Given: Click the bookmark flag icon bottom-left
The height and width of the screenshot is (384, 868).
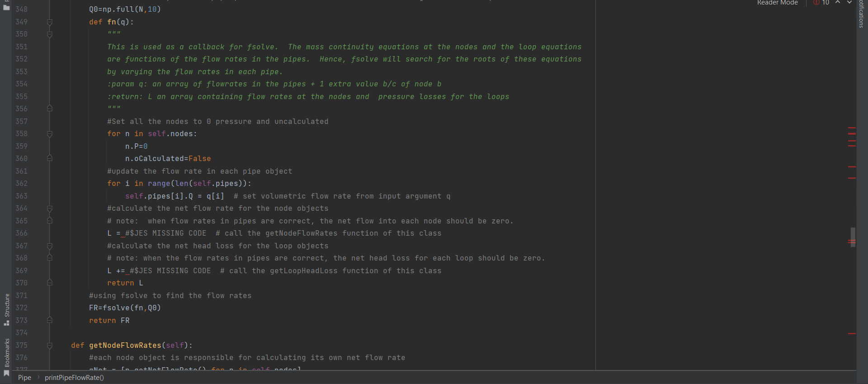Looking at the screenshot, I should [6, 373].
